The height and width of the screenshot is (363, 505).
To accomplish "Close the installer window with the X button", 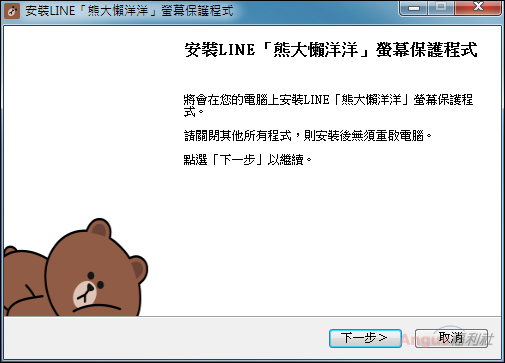I will click(x=478, y=7).
